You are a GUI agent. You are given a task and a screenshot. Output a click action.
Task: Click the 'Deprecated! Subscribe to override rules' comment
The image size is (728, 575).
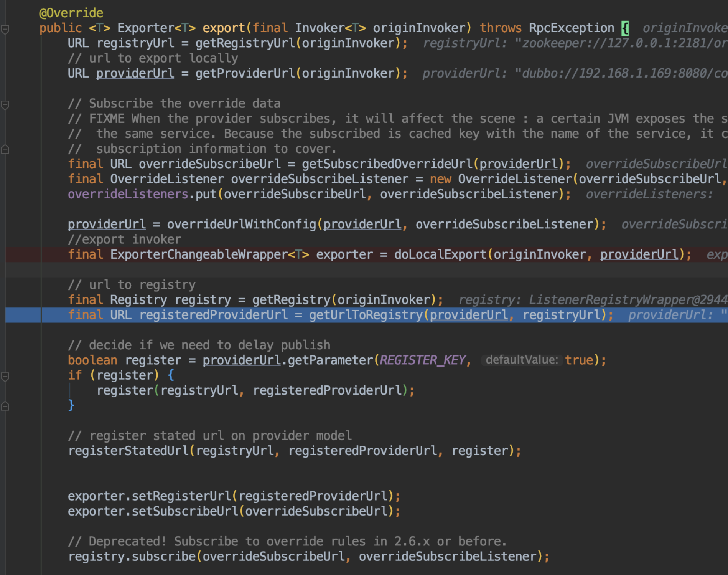click(x=287, y=542)
